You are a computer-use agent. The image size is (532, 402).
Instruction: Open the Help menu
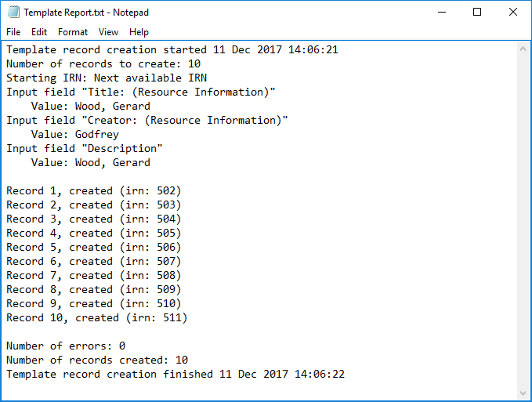139,32
